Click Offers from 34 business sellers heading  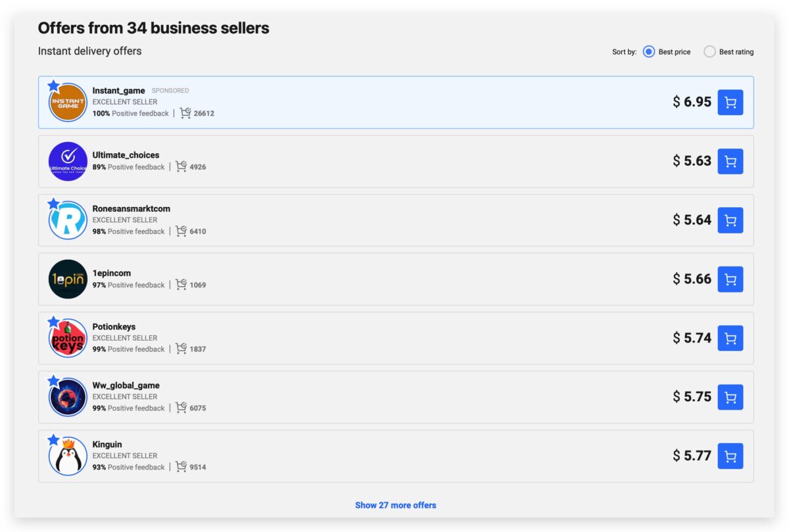pyautogui.click(x=153, y=28)
